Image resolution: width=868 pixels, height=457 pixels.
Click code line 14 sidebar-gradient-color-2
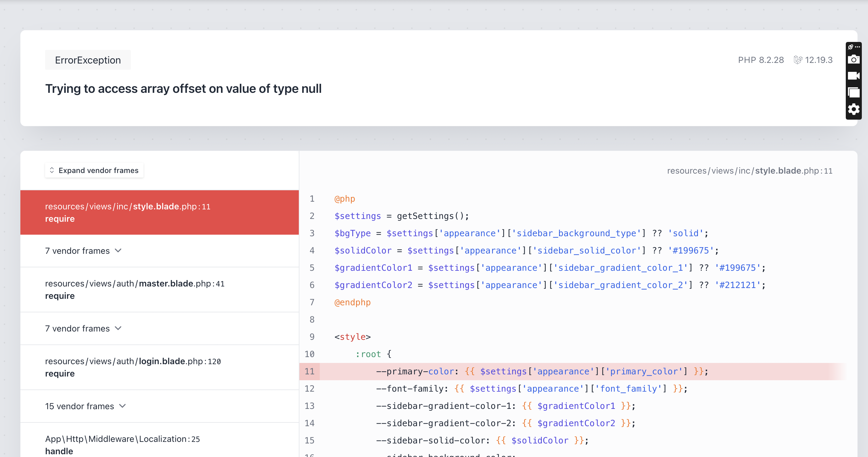505,423
